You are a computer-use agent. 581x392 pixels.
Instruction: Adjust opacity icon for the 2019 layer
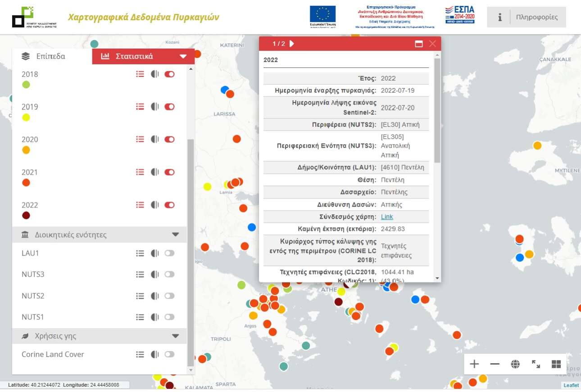(154, 107)
